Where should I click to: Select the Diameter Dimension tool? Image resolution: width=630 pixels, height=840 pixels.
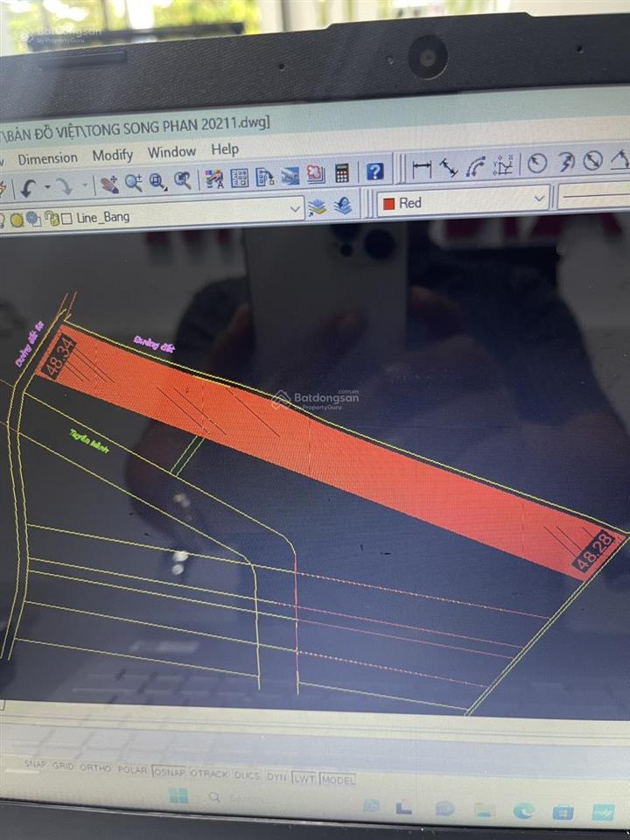point(592,161)
